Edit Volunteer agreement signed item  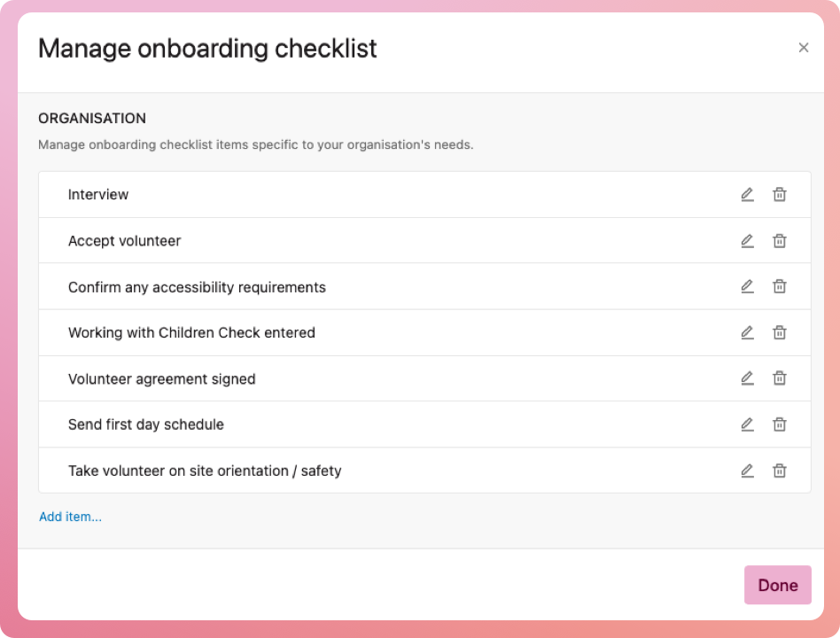click(x=747, y=378)
